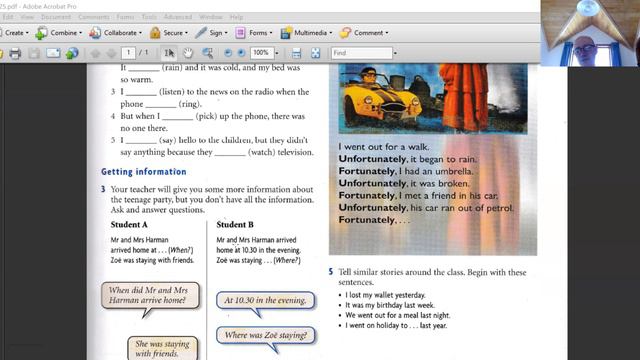Go to next page arrow
Image resolution: width=640 pixels, height=360 pixels.
[111, 53]
